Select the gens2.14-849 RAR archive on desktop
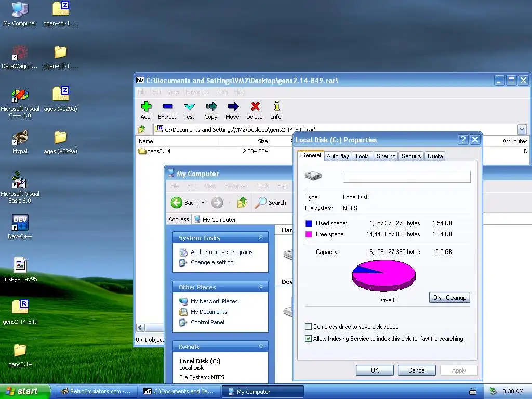The height and width of the screenshot is (399, 532). [20, 312]
